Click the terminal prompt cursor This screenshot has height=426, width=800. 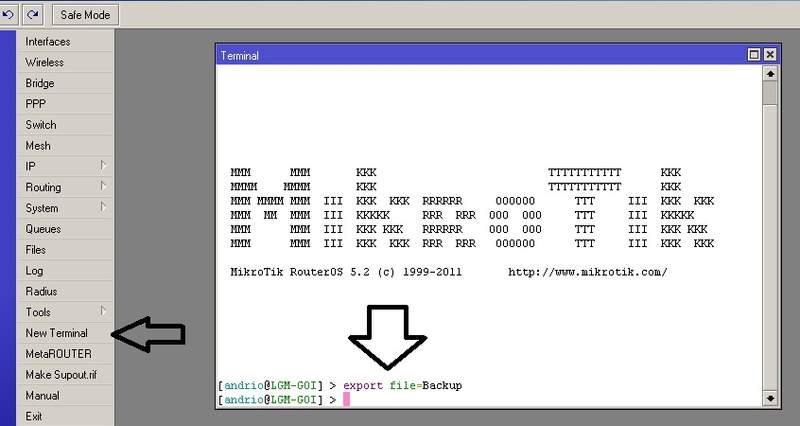[346, 399]
